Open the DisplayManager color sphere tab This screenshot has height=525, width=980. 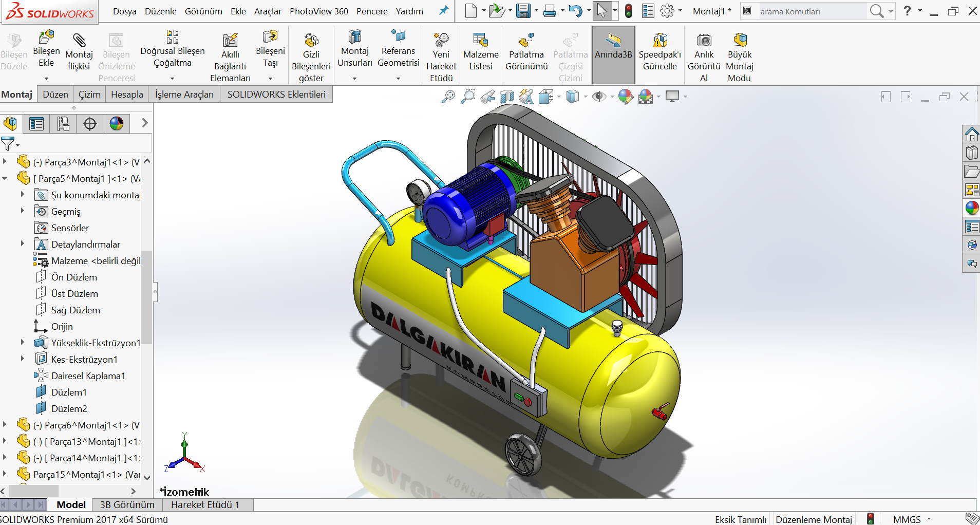[x=117, y=124]
